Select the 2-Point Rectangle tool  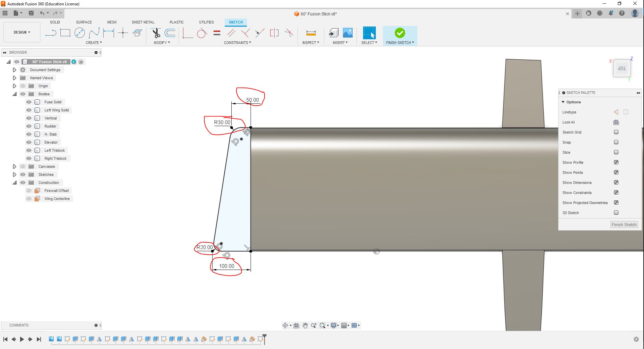point(65,33)
